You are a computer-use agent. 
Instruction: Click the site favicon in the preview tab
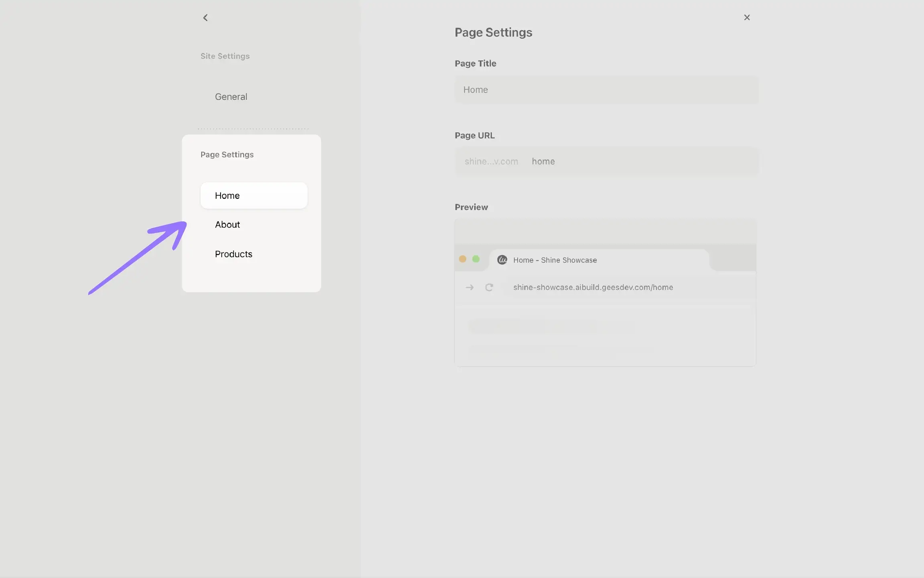click(502, 260)
